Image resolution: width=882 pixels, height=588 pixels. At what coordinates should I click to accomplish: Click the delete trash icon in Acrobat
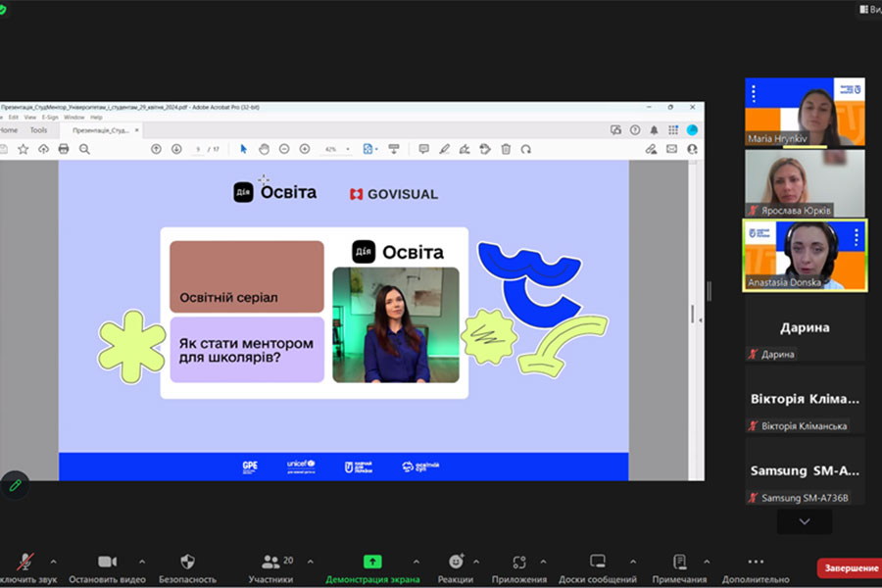coord(506,149)
